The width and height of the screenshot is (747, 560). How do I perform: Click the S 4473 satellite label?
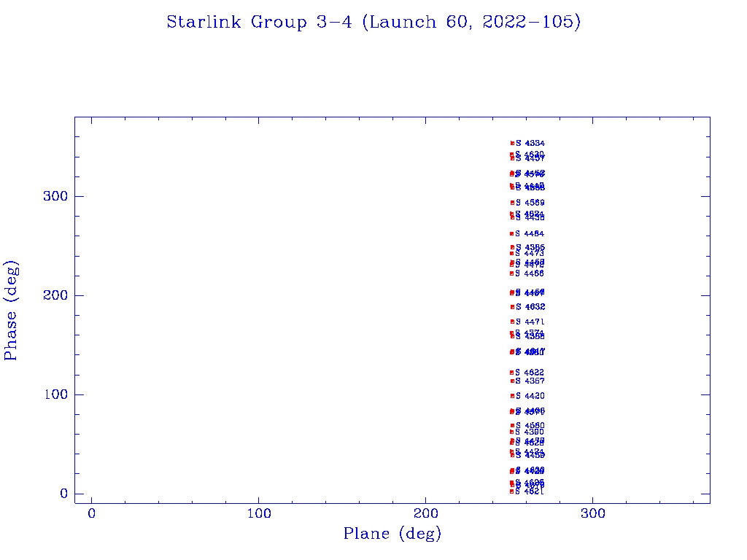pos(530,253)
